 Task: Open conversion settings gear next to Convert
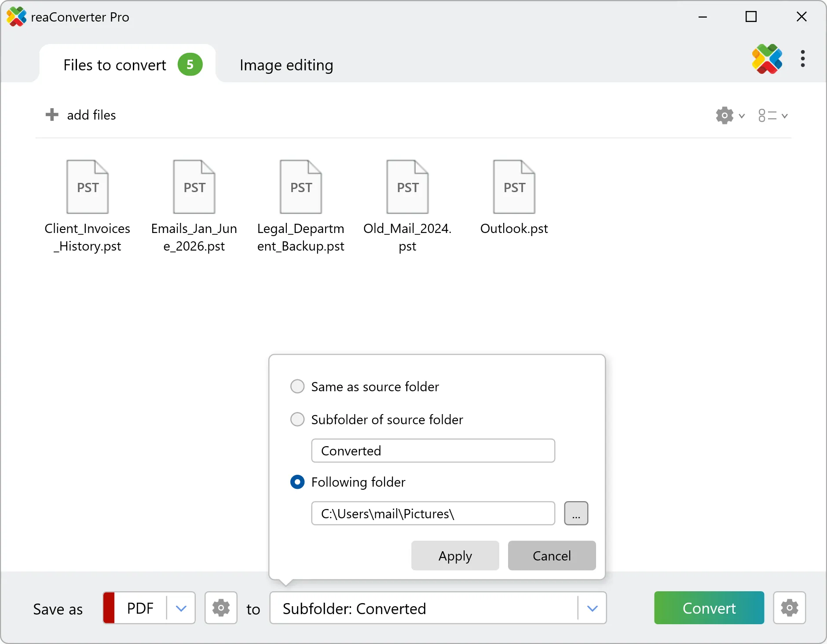[x=790, y=608]
